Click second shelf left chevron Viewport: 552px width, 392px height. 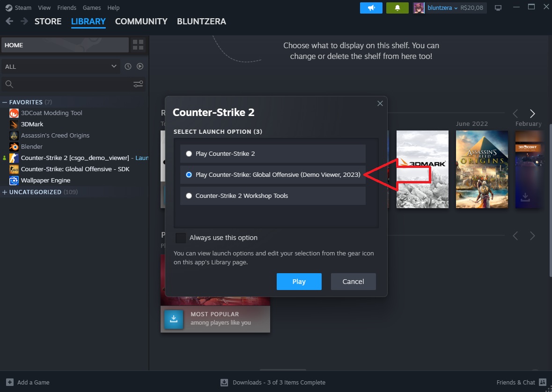[x=515, y=236]
